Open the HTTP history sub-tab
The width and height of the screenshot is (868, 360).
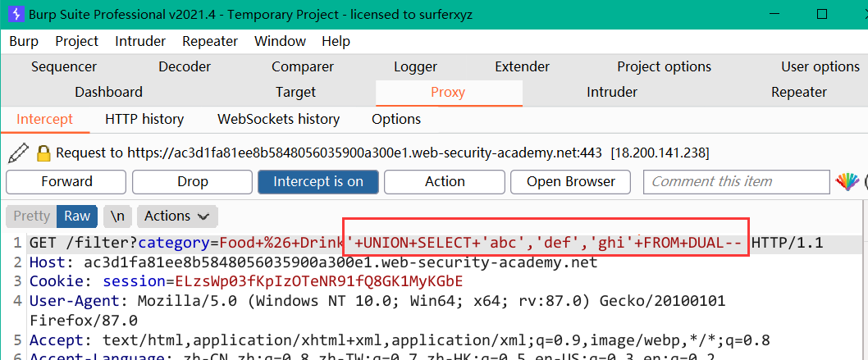click(x=144, y=119)
